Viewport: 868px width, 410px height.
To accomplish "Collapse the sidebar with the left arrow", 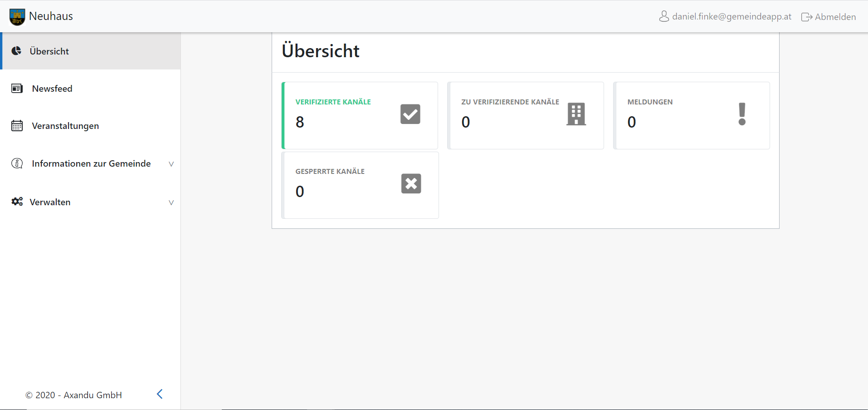I will click(160, 394).
